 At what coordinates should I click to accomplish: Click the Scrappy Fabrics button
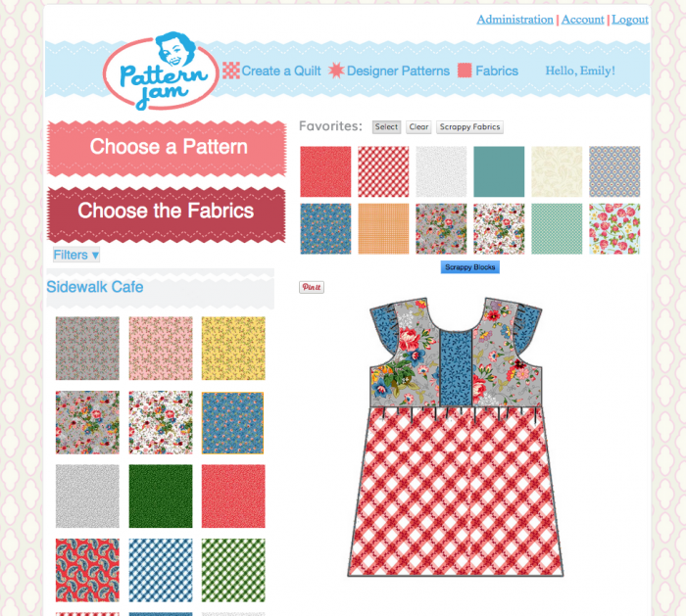pos(469,126)
